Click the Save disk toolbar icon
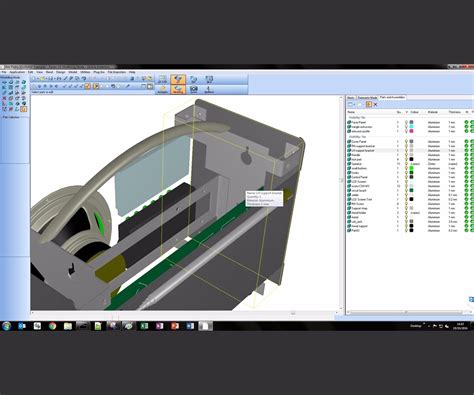Image resolution: width=474 pixels, height=395 pixels. click(51, 79)
